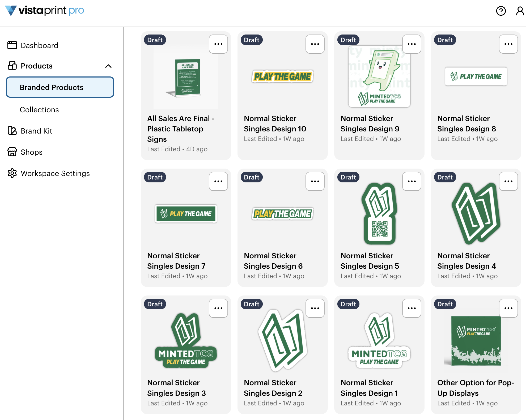Open more options for Sticker Design 9
Screen dimensions: 526x420
pyautogui.click(x=412, y=44)
